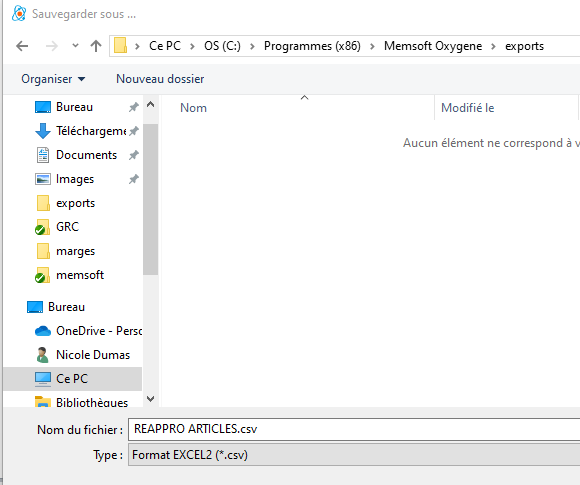Click pin icon next to Documents
This screenshot has width=580, height=485.
click(x=134, y=155)
